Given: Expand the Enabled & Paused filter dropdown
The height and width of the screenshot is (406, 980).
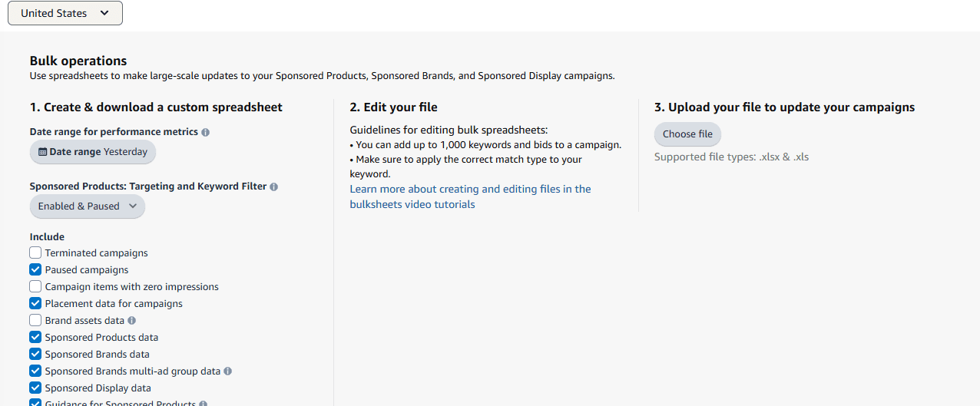Looking at the screenshot, I should (x=88, y=206).
